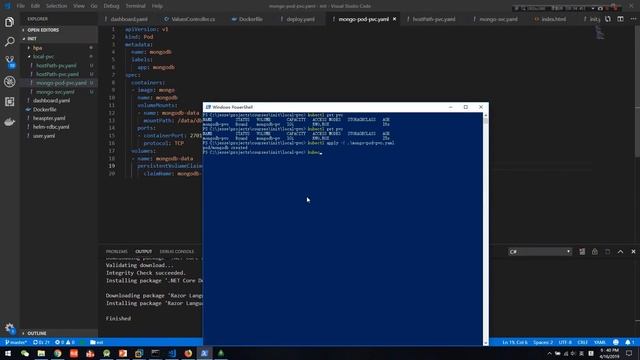This screenshot has width=640, height=360.
Task: Switch to mongo-svc.yaml editor tab
Action: [498, 19]
